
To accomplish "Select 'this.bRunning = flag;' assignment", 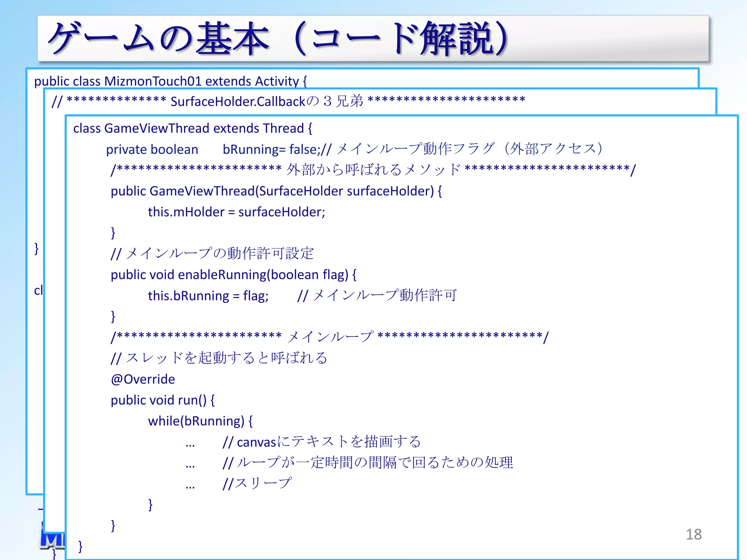I will 208,296.
